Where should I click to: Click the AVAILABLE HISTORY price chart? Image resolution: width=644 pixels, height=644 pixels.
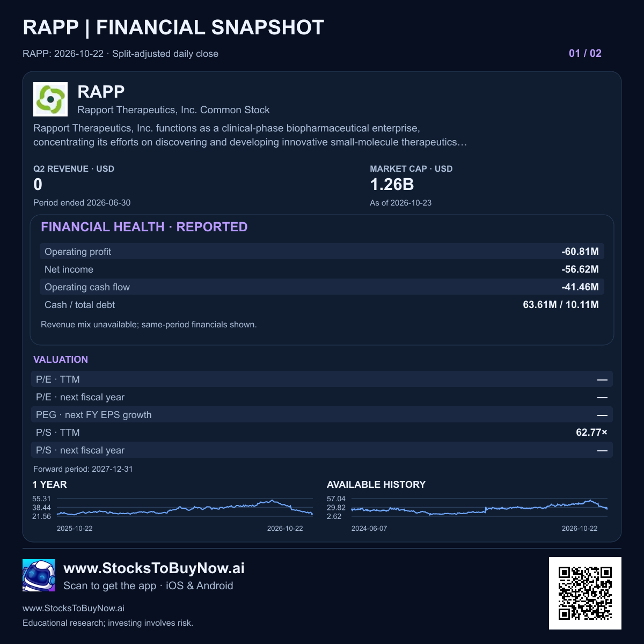pyautogui.click(x=479, y=508)
